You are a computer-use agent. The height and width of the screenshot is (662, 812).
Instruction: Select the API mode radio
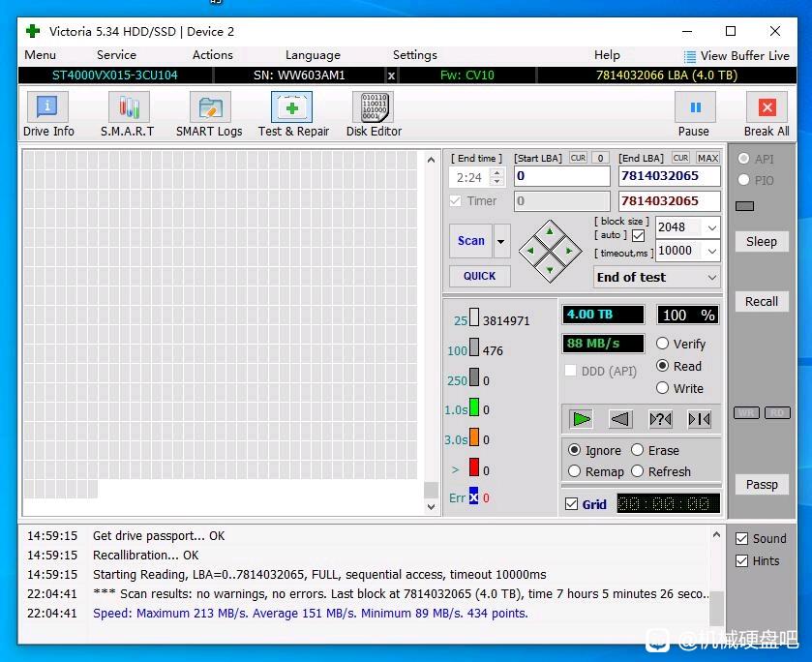pyautogui.click(x=743, y=159)
